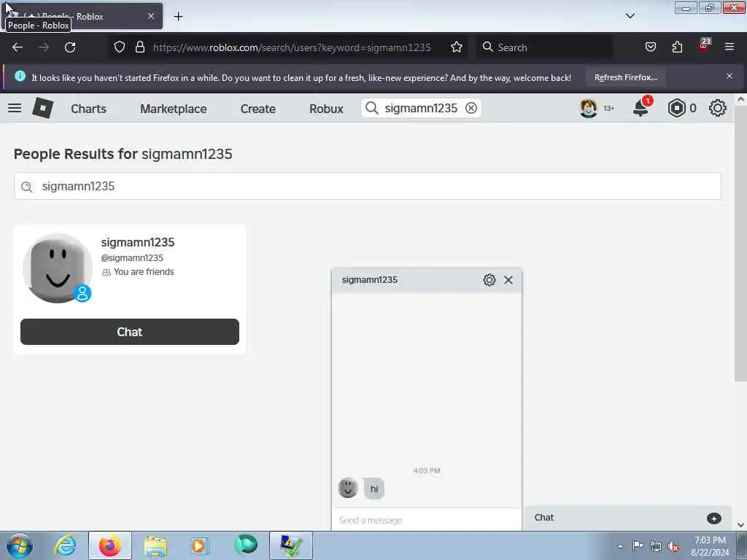Open the Robux balance icon
Viewport: 747px width, 560px height.
[x=676, y=108]
